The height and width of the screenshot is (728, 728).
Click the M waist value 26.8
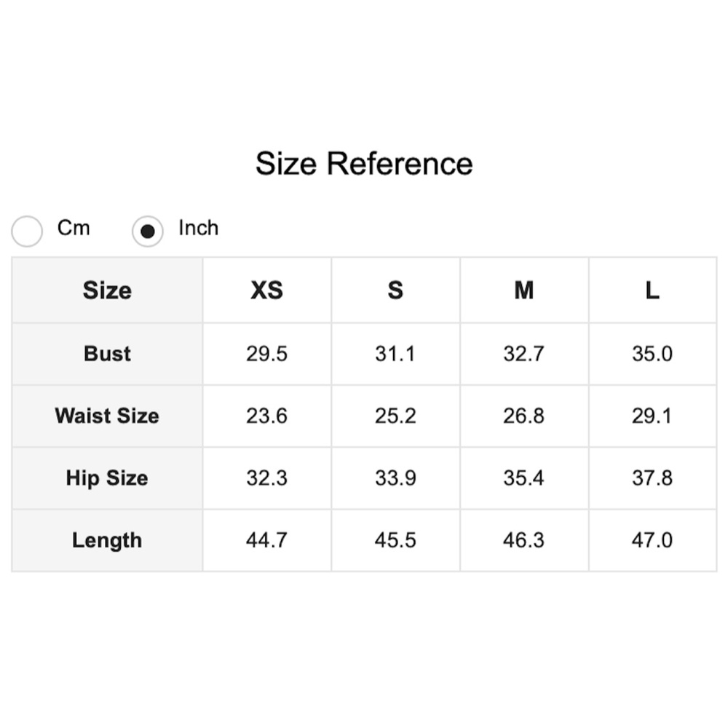click(x=524, y=416)
